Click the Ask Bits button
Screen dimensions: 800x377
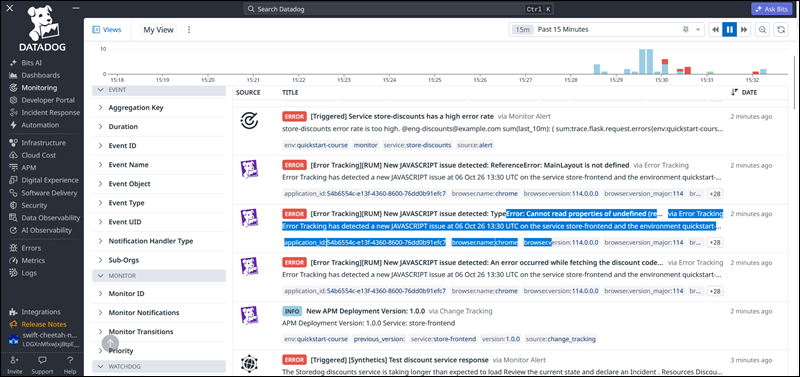(x=772, y=9)
